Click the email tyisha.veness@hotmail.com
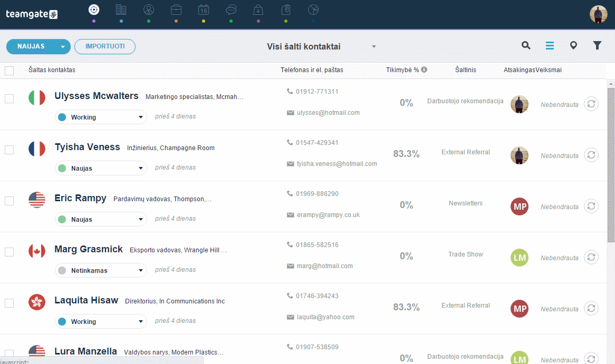This screenshot has height=364, width=615. [x=337, y=164]
